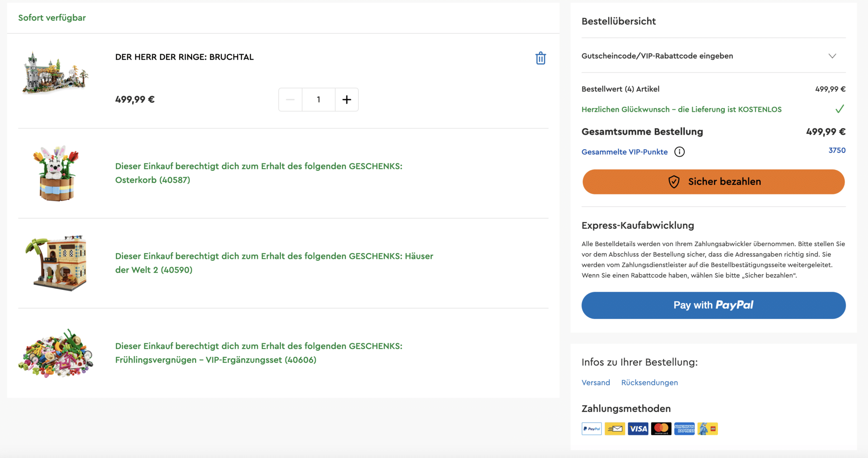Screen dimensions: 868x458
Task: Open the Rücksendungen link
Action: click(650, 383)
